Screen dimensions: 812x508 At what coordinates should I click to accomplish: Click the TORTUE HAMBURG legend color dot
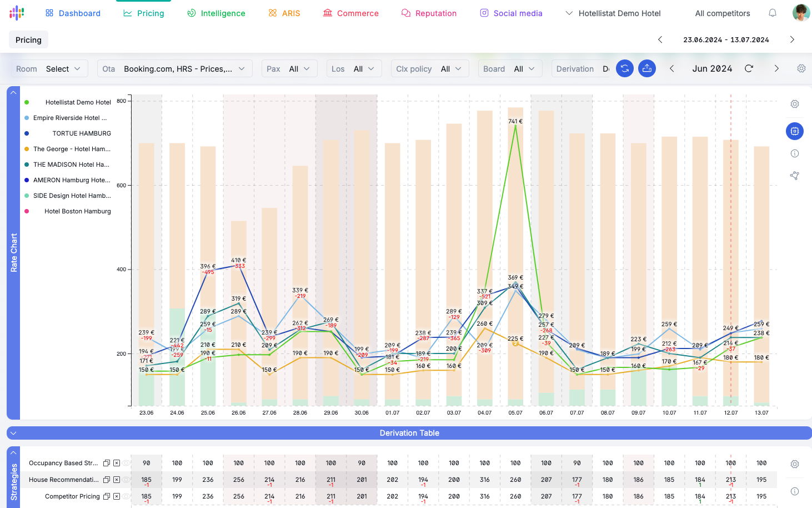(27, 133)
